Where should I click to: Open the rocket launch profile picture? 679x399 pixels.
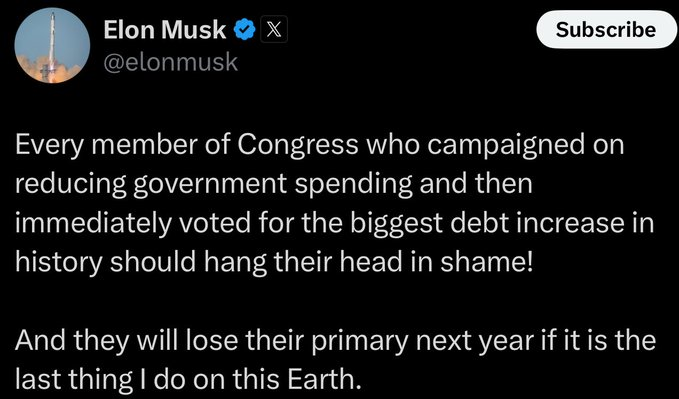(x=52, y=45)
